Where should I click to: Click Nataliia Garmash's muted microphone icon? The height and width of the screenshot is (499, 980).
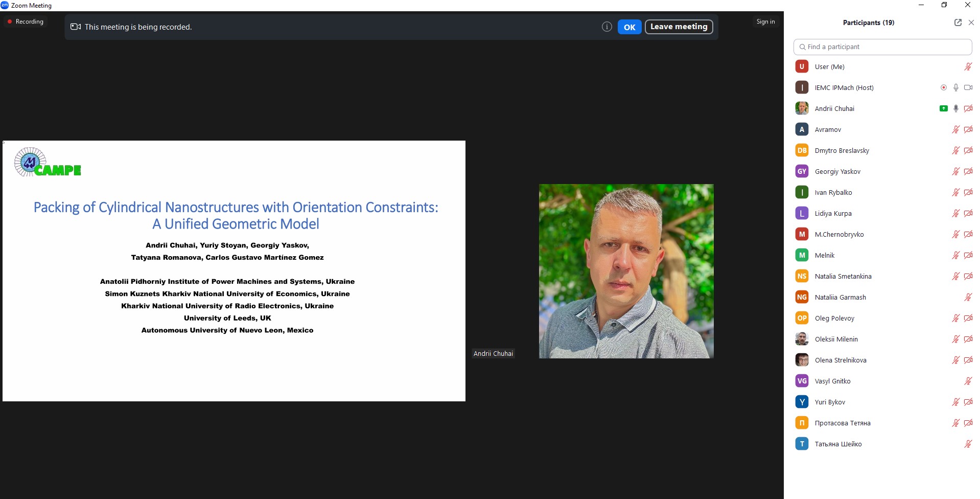pos(968,297)
